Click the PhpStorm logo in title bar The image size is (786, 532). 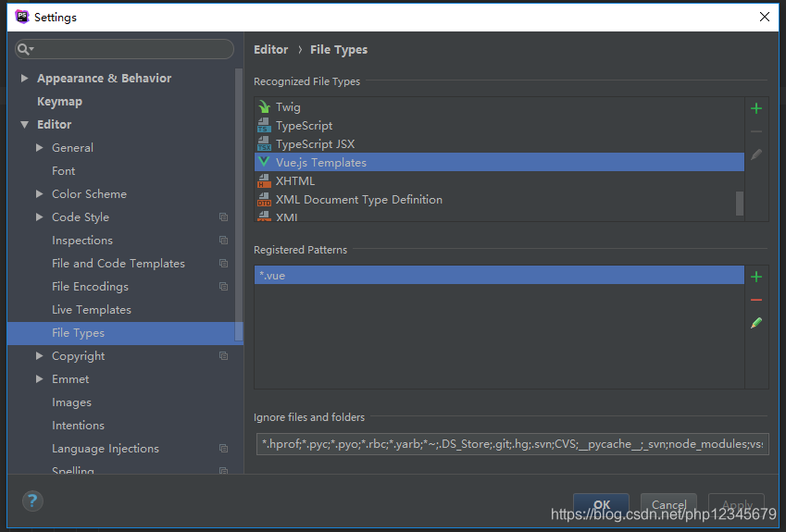point(22,17)
